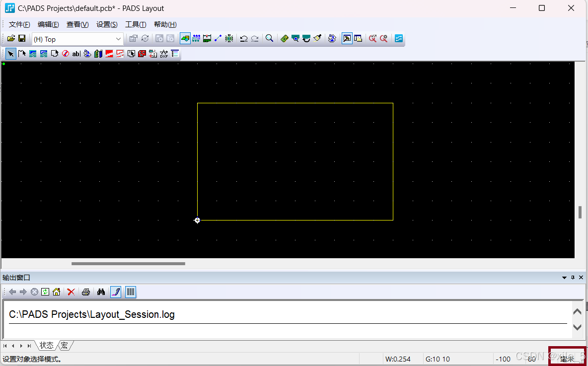Click output window Refresh icon
588x366 pixels.
45,292
